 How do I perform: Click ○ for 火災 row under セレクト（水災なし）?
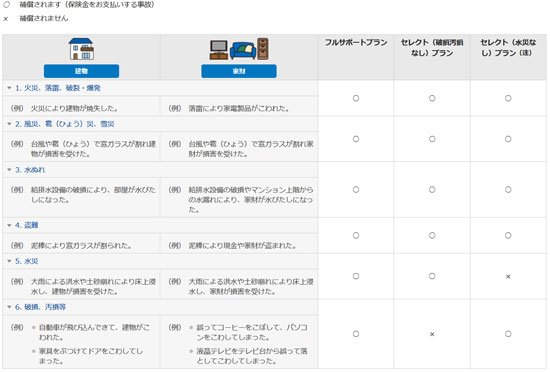pos(508,98)
